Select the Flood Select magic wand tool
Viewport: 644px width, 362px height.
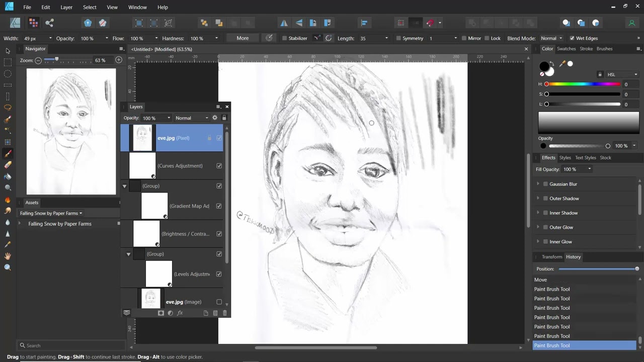(x=8, y=130)
